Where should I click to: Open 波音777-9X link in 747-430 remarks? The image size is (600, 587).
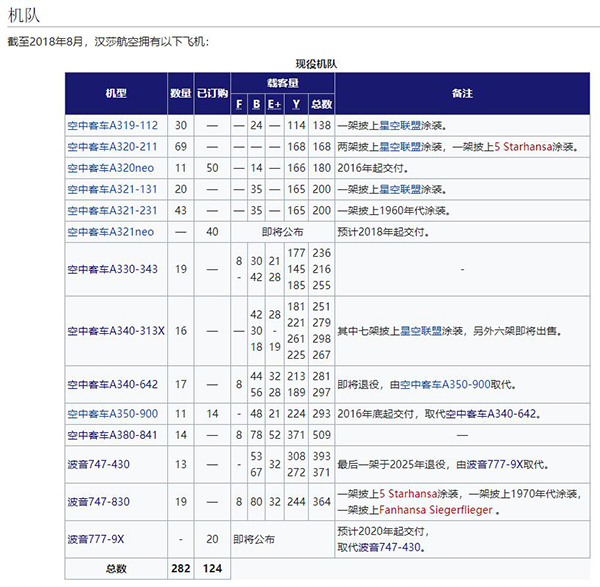tap(495, 465)
